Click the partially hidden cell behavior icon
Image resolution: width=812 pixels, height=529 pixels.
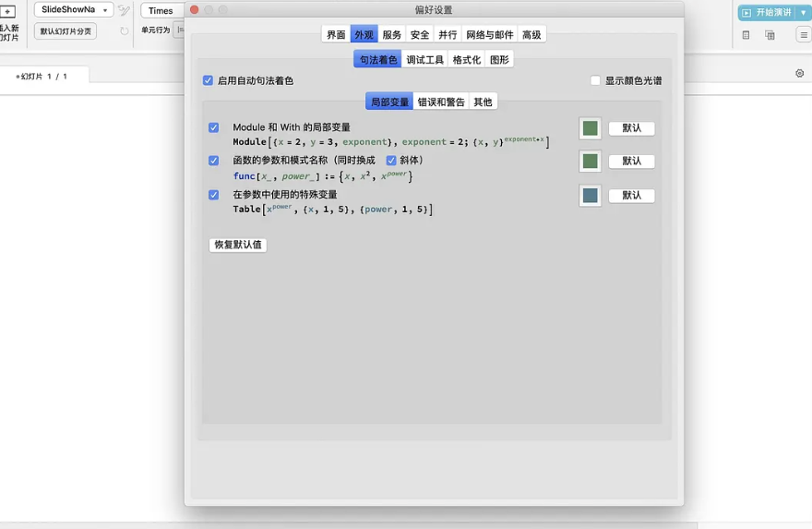[179, 30]
